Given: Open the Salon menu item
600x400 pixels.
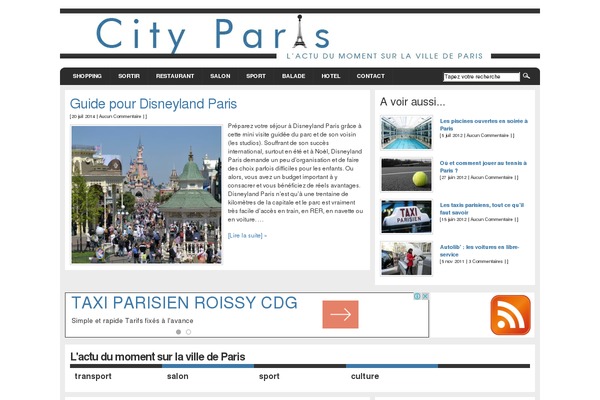Looking at the screenshot, I should click(220, 76).
